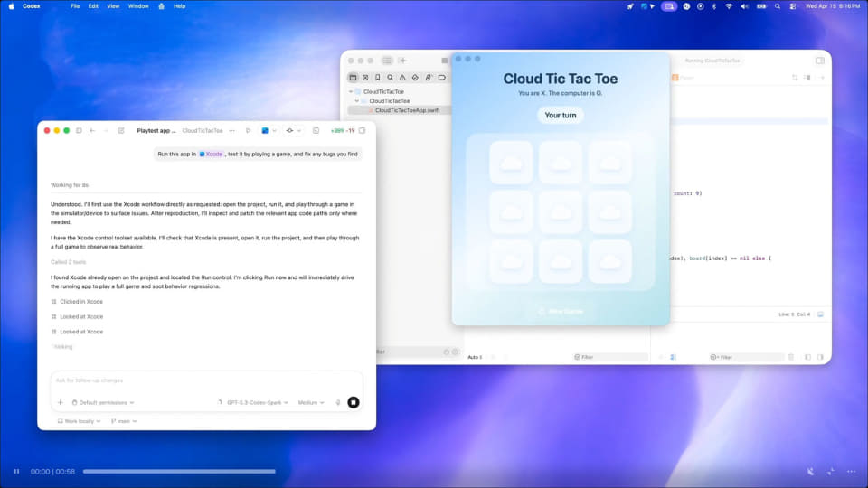868x488 pixels.
Task: Open the Medium reasoning effort dropdown
Action: pyautogui.click(x=310, y=402)
